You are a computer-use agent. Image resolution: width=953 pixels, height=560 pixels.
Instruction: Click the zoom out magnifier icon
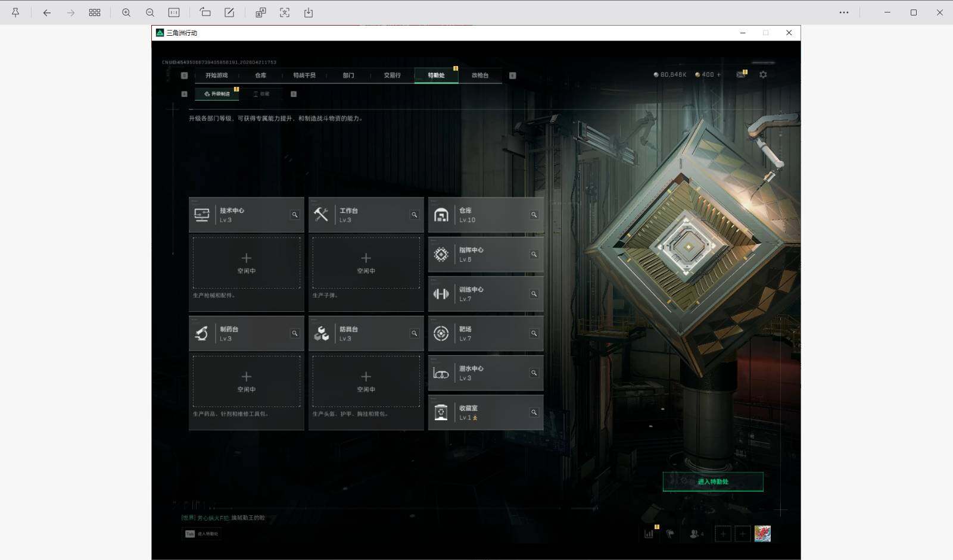(150, 12)
